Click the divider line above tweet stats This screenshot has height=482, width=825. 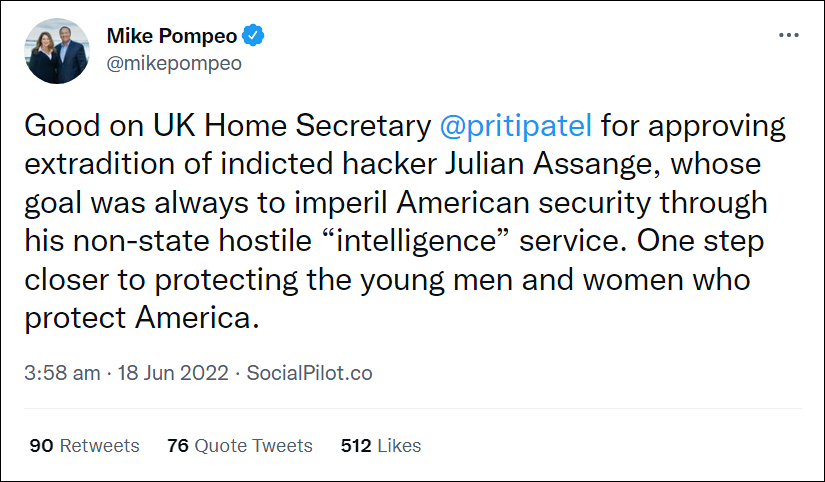tap(412, 408)
